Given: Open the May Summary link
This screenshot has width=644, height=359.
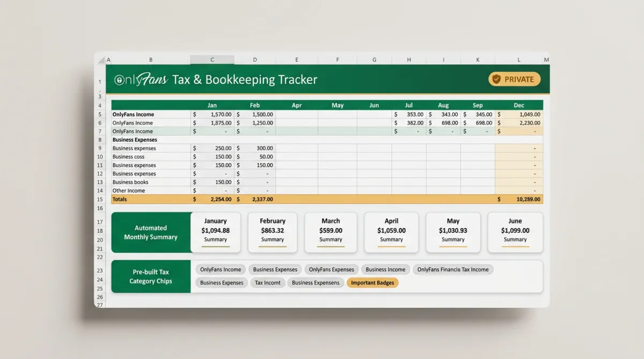Looking at the screenshot, I should [x=453, y=240].
